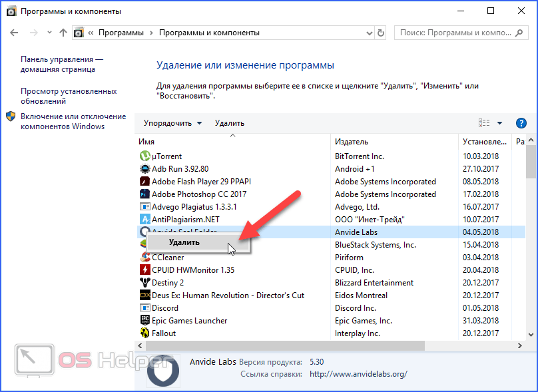Screen dimensions: 538x392
Task: Click the CPUID HWMonitor icon
Action: (x=144, y=270)
